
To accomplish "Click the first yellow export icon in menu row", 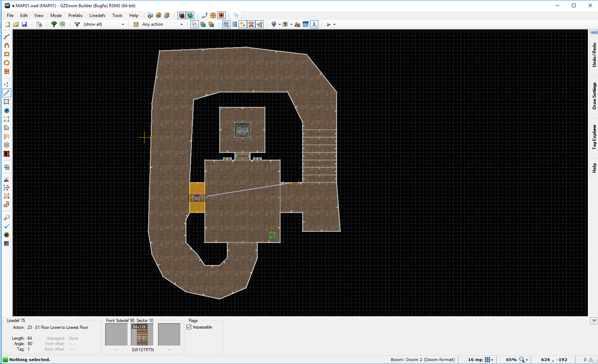I will (159, 15).
